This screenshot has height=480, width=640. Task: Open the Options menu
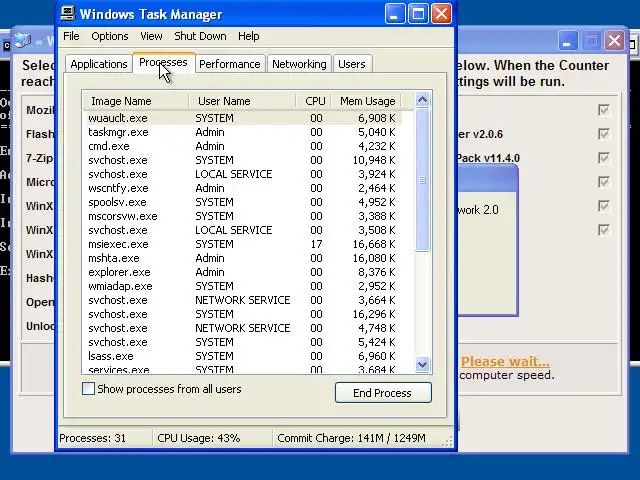[110, 36]
